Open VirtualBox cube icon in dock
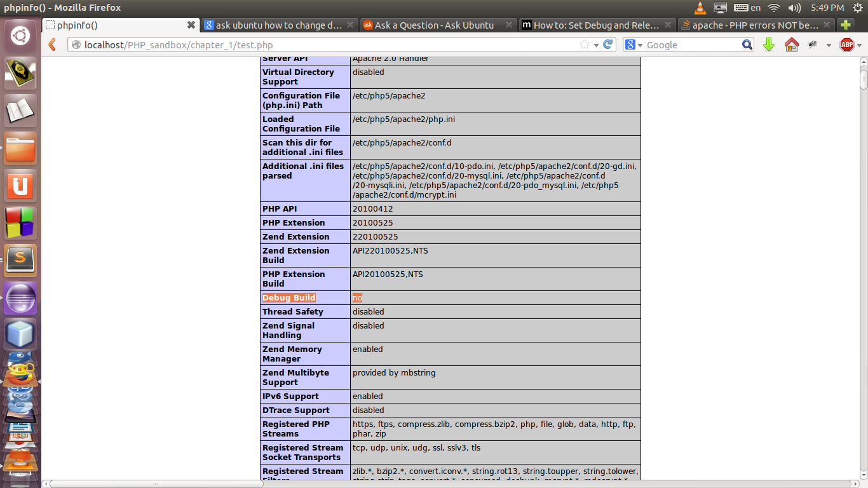This screenshot has width=868, height=488. (20, 335)
